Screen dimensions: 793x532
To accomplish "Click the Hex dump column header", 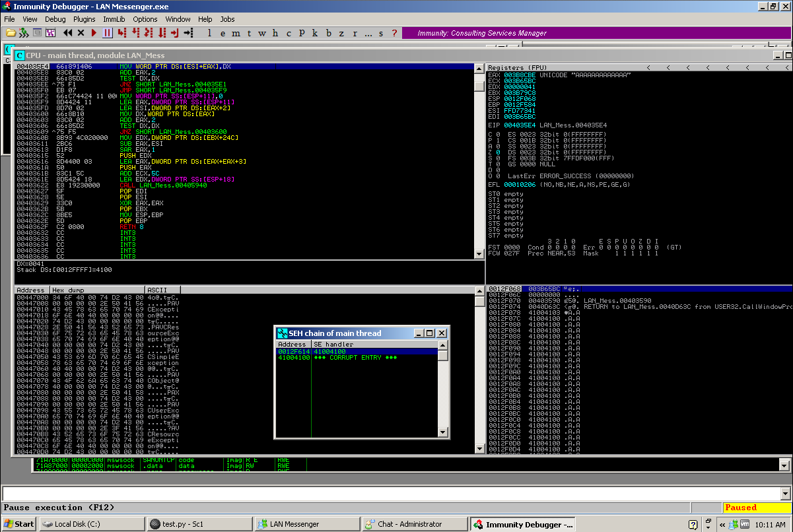I will click(x=97, y=290).
